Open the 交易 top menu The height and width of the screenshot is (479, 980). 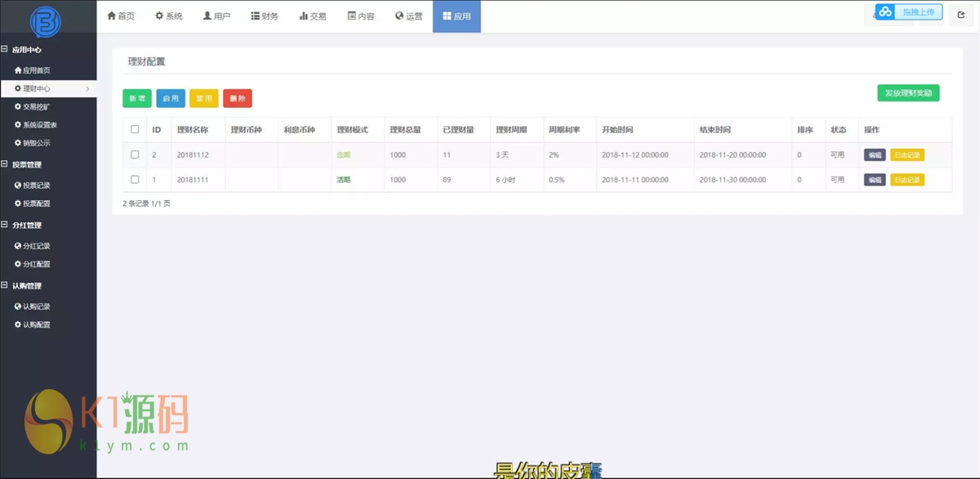[x=313, y=16]
